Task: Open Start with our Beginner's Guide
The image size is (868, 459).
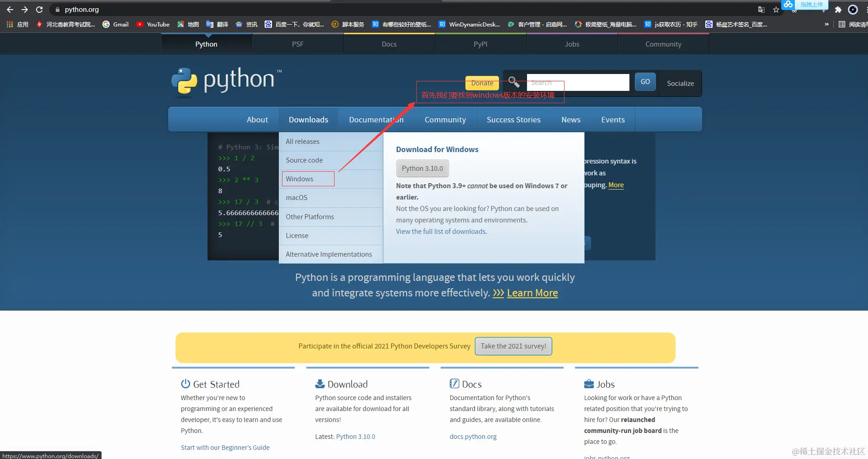Action: point(225,448)
